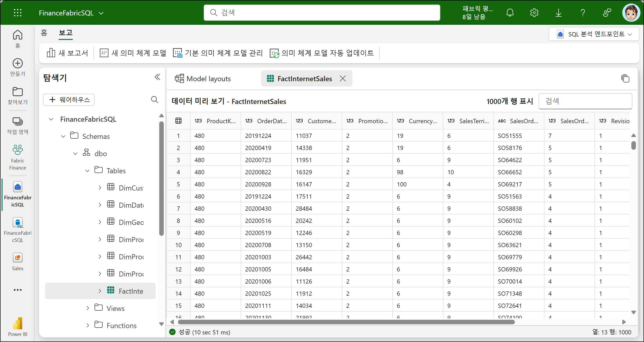Open the FinanceFabricSQL SQL database sidebar item
644x342 pixels.
click(18, 230)
